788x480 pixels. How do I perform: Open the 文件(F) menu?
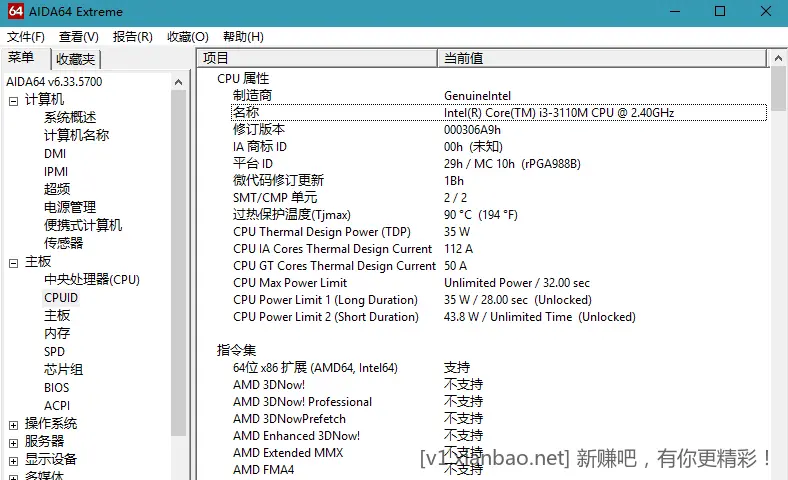click(26, 37)
